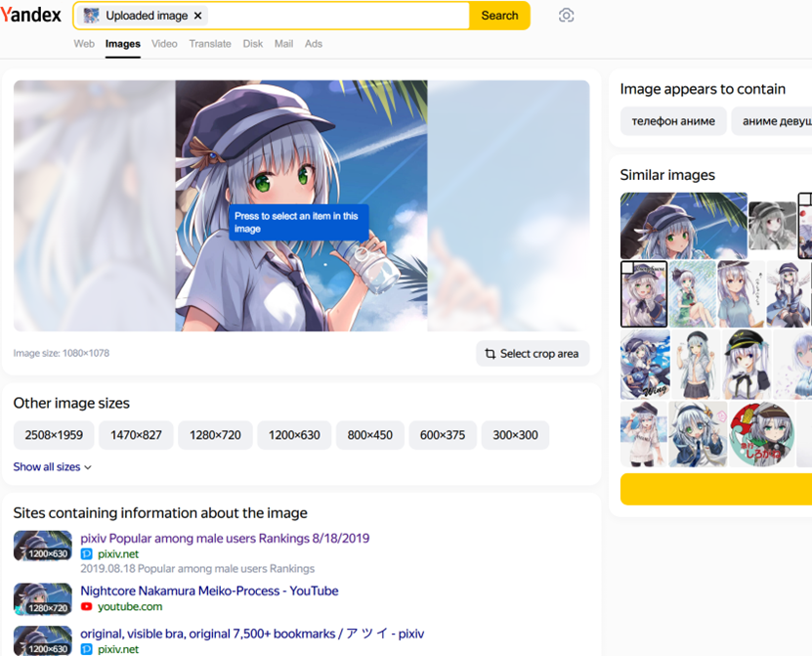The height and width of the screenshot is (656, 812).
Task: Open the Mail tab
Action: coord(283,44)
